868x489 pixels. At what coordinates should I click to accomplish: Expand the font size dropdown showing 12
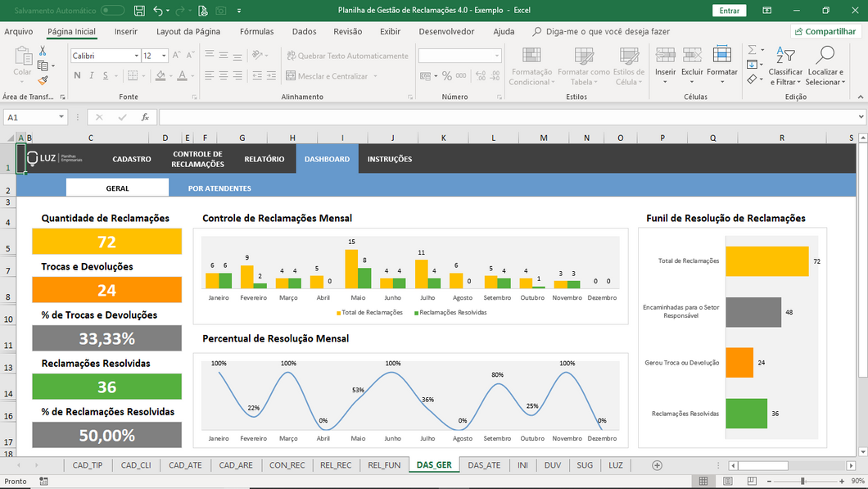coord(165,56)
